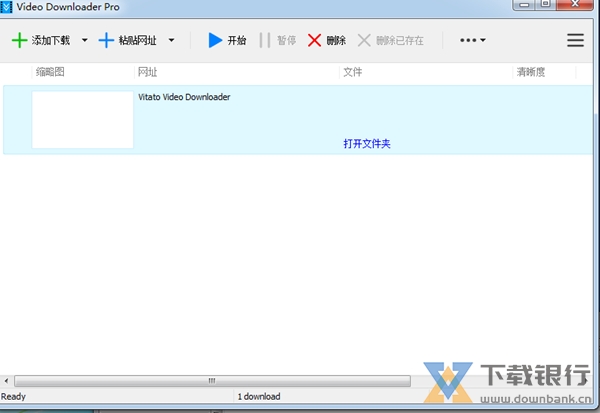Click the green plus Add Download icon
Viewport: 600px width, 413px height.
click(19, 40)
